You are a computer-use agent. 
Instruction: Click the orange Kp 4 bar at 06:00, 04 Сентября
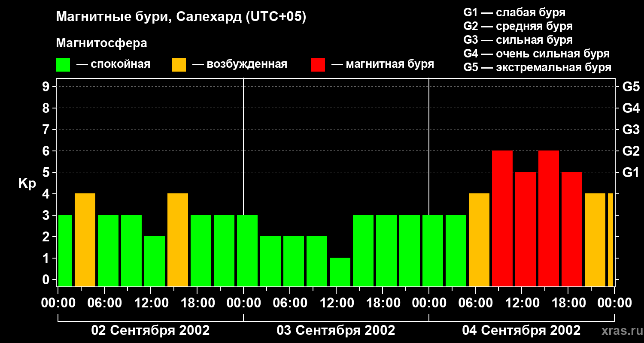pos(479,240)
